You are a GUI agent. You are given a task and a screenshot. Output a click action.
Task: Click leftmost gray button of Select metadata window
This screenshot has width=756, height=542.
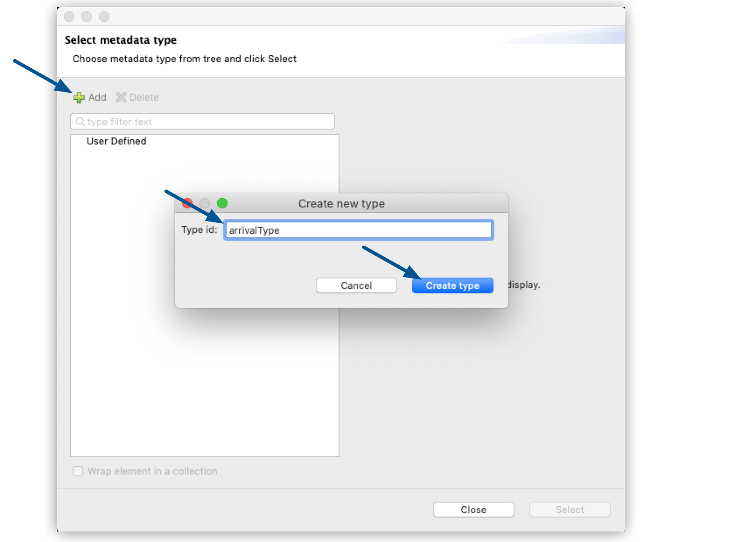[69, 17]
